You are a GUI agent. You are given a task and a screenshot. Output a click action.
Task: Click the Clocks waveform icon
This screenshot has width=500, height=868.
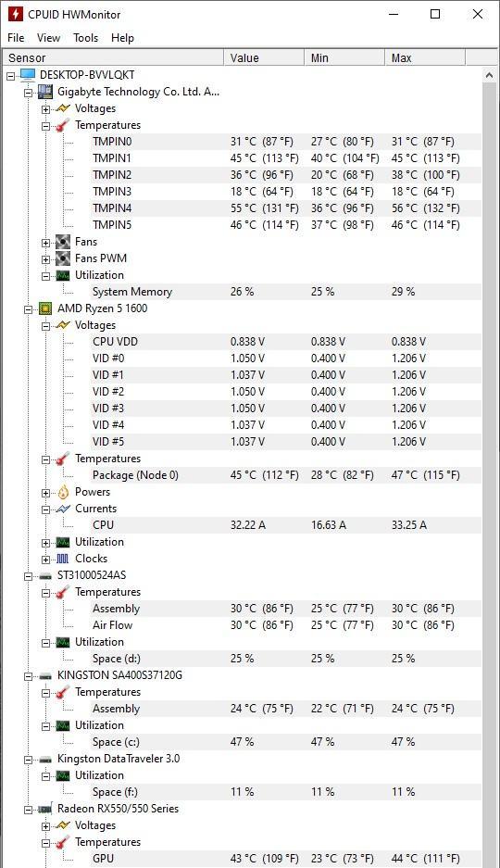coord(63,559)
